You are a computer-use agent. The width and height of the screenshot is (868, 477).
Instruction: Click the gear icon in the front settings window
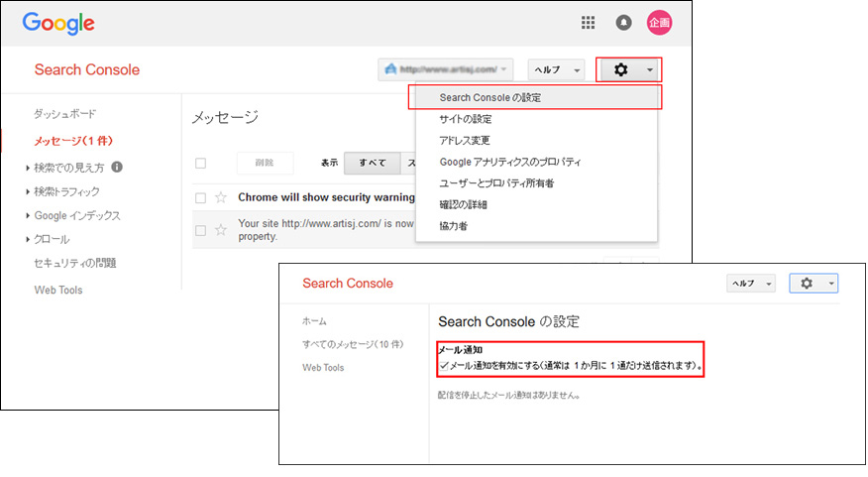(x=807, y=283)
